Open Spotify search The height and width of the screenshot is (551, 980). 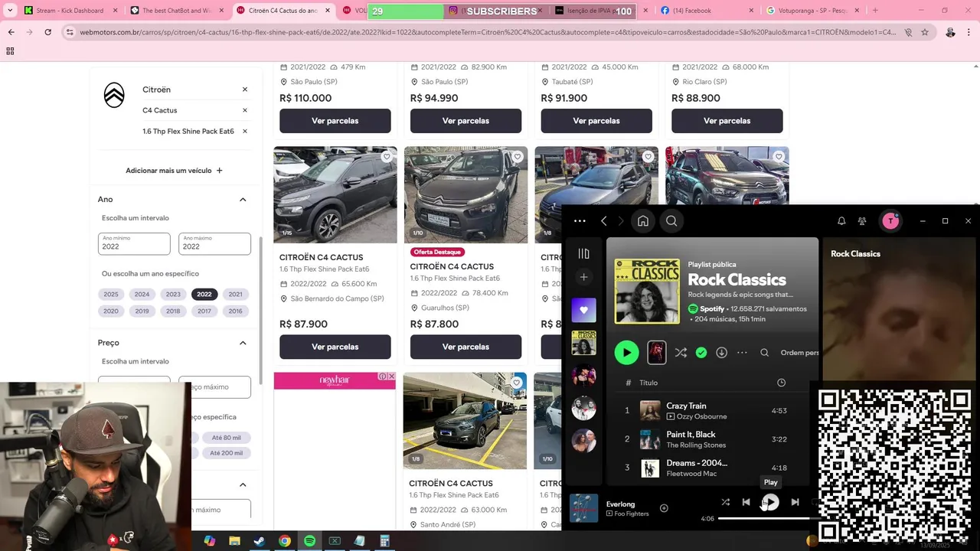[x=671, y=221]
